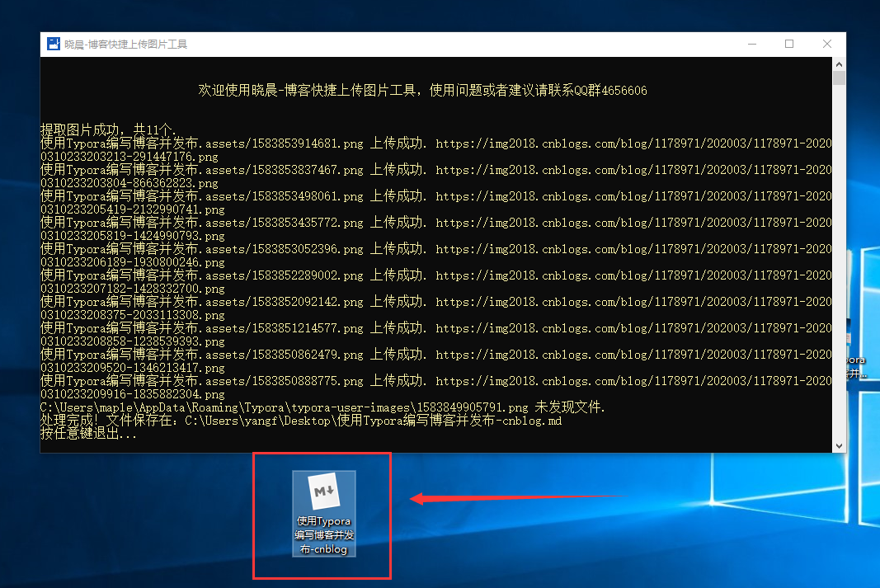The image size is (880, 588).
Task: Click the upload line for 1583852289002.png
Action: click(436, 275)
